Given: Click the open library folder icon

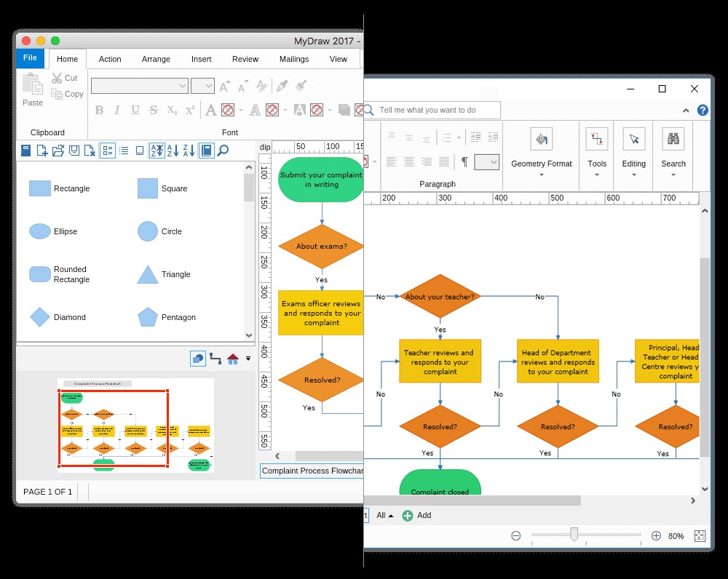Looking at the screenshot, I should [x=58, y=151].
